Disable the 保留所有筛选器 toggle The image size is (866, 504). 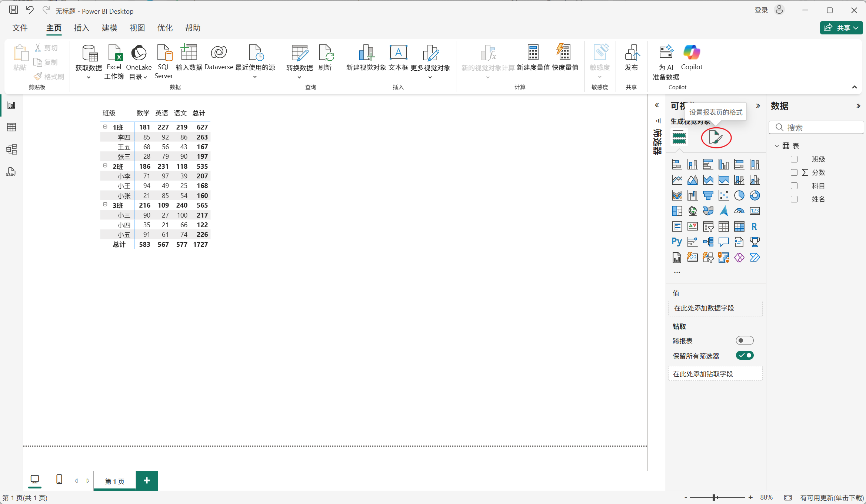point(744,356)
